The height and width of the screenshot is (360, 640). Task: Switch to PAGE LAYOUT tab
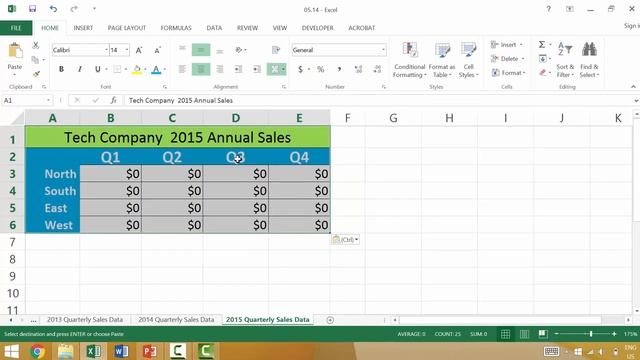pos(127,28)
